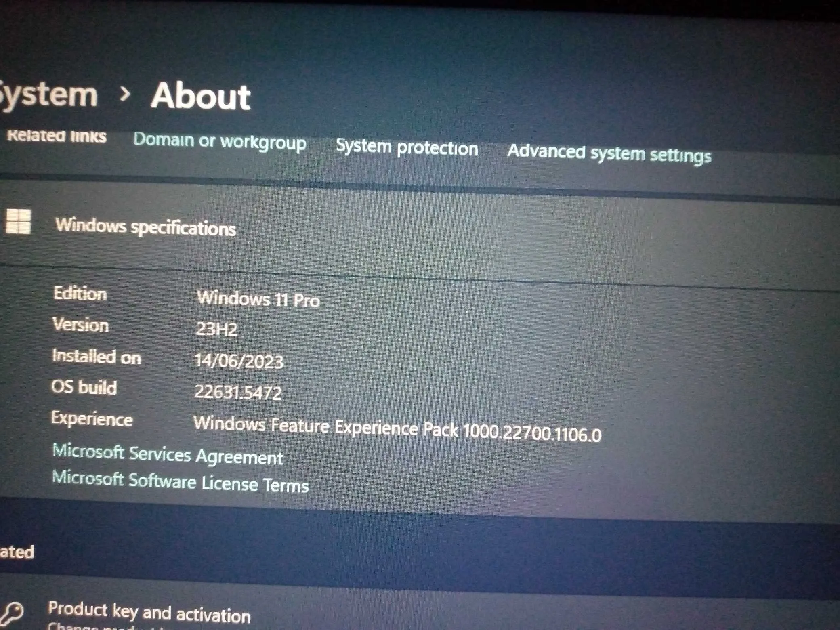Click the product key icon

[11, 614]
